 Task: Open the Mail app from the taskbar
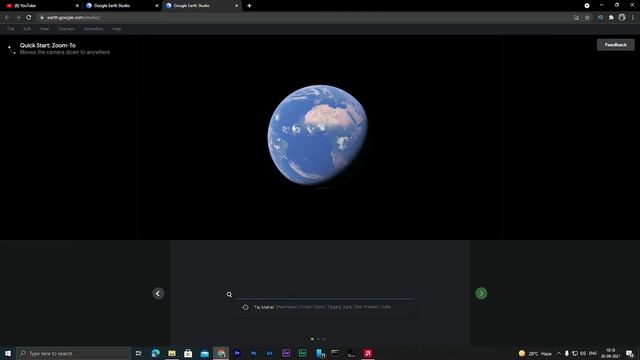(x=204, y=353)
